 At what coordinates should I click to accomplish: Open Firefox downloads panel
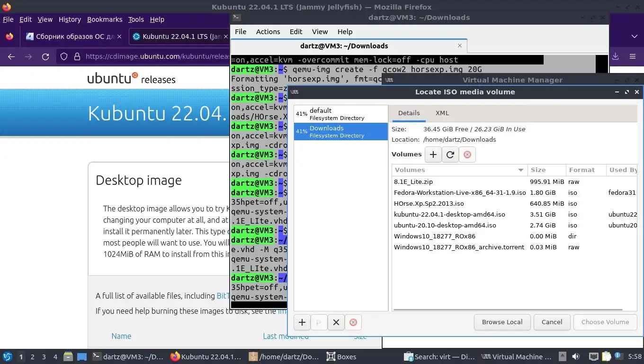(616, 56)
